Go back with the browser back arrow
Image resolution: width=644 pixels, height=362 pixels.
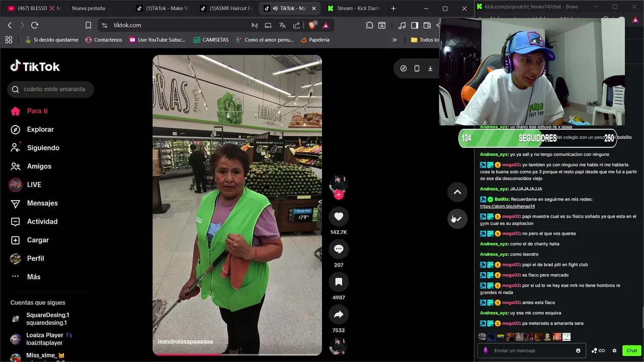tap(10, 25)
